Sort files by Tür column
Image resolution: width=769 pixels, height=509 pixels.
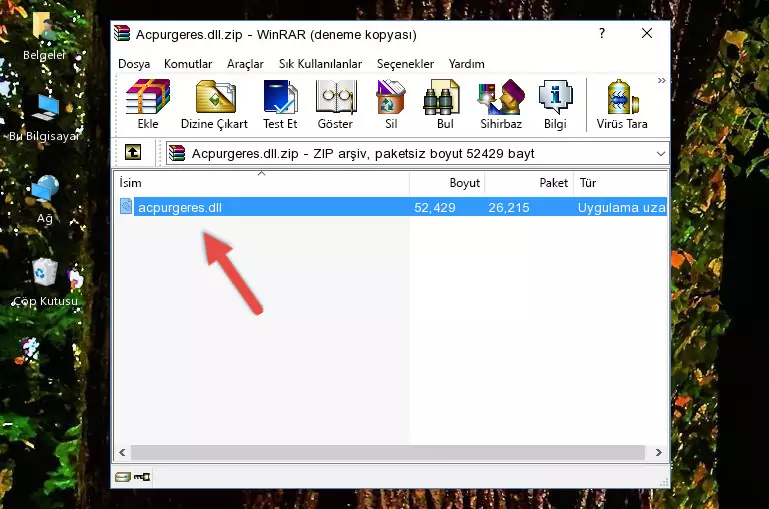click(620, 183)
